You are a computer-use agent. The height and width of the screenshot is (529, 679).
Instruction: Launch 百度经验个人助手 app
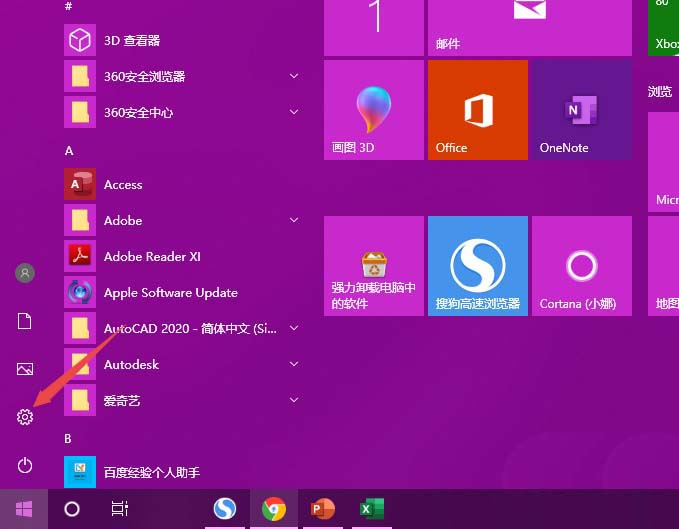[x=182, y=472]
